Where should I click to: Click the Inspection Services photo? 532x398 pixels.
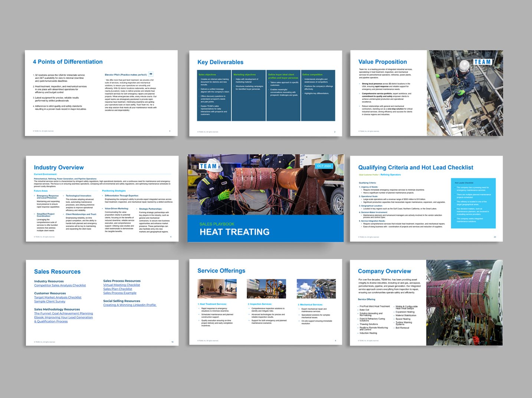coord(266,289)
